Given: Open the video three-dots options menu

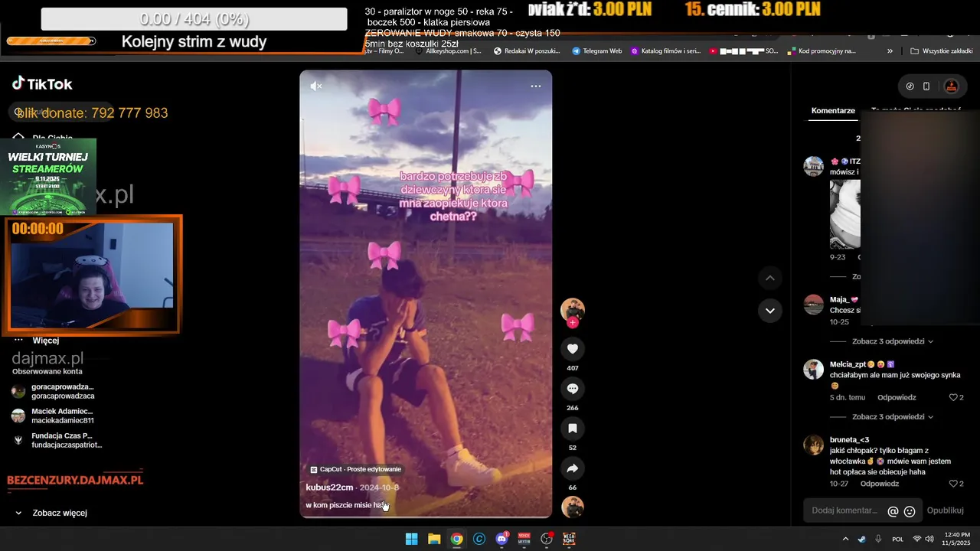Looking at the screenshot, I should pos(536,86).
